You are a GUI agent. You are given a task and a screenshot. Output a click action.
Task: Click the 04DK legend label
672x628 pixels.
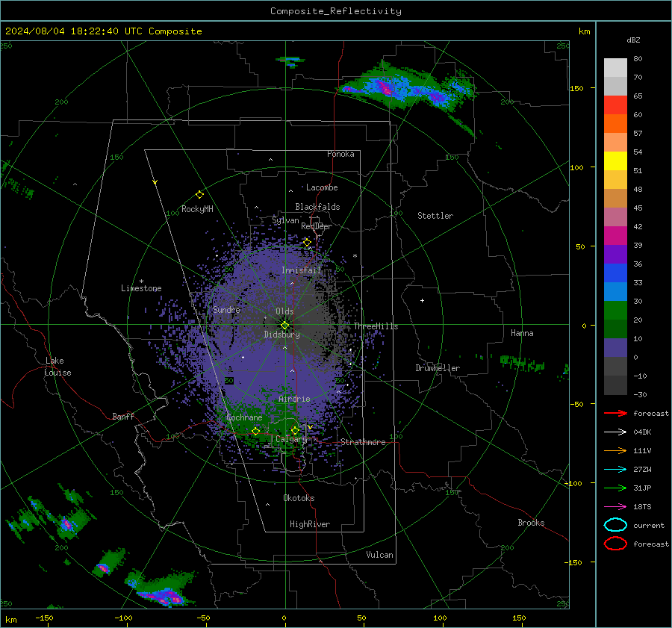point(642,432)
